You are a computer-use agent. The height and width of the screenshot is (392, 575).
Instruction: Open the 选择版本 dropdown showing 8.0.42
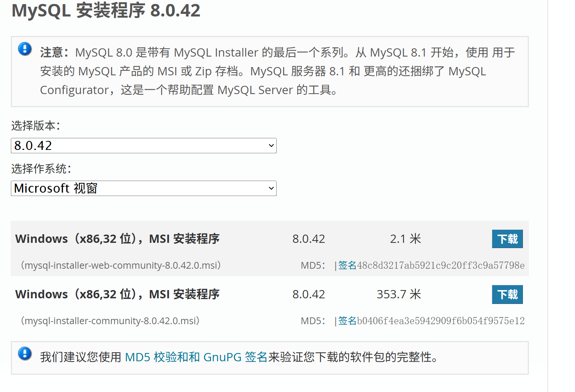coord(144,145)
